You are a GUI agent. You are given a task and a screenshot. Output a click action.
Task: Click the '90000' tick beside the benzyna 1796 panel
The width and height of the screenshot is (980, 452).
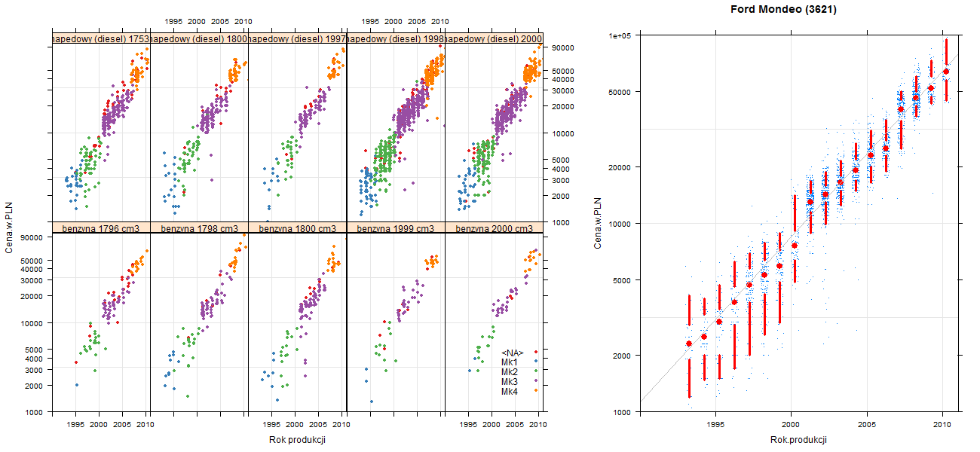[x=32, y=237]
